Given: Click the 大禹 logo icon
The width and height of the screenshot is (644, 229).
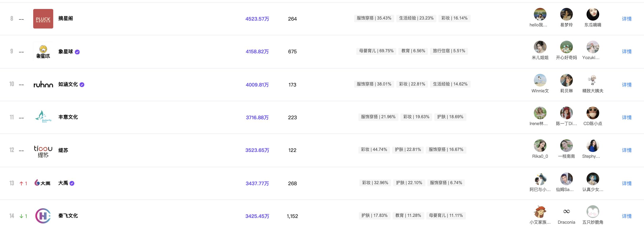Looking at the screenshot, I should click(x=42, y=183).
